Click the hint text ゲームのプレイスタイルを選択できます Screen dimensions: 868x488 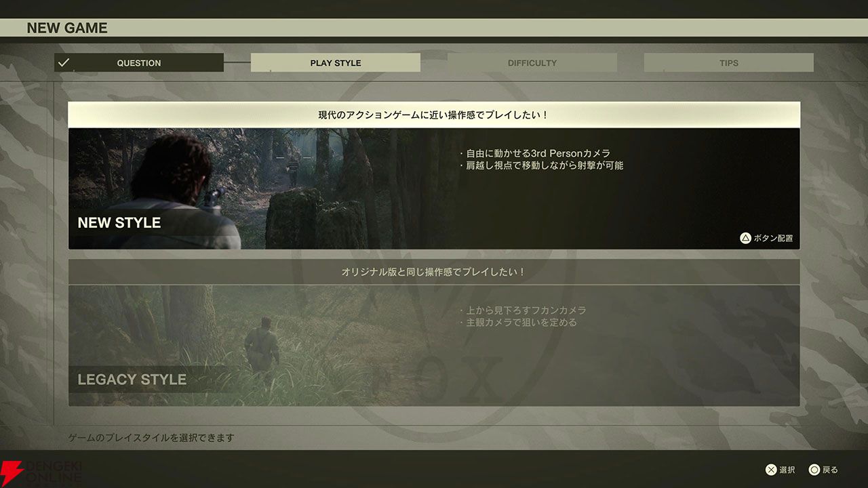tap(151, 438)
